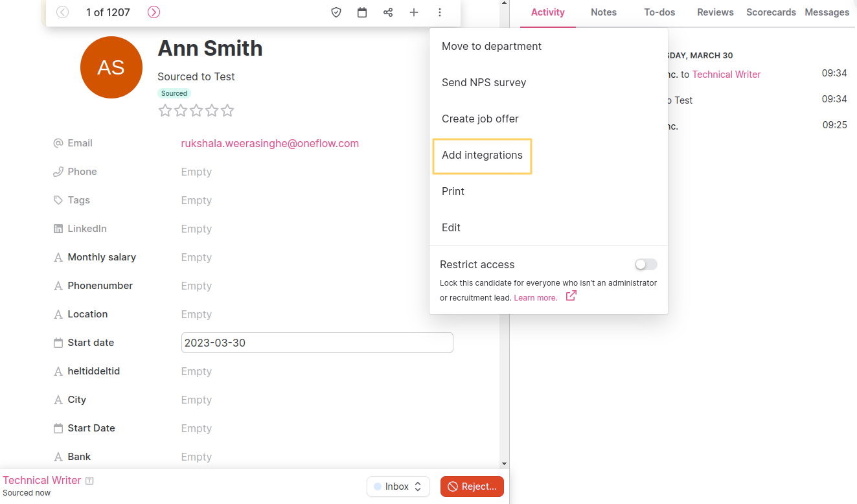The height and width of the screenshot is (504, 857).
Task: Open the Reviews tab
Action: [715, 12]
